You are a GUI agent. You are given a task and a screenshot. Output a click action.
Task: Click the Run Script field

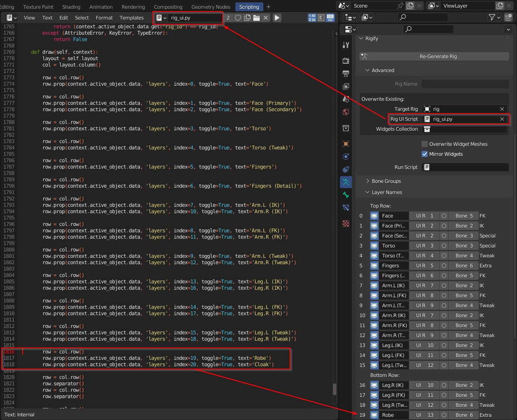coord(465,167)
